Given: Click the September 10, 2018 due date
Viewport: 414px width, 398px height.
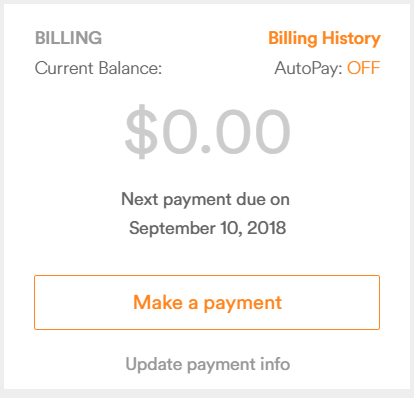Looking at the screenshot, I should tap(207, 228).
